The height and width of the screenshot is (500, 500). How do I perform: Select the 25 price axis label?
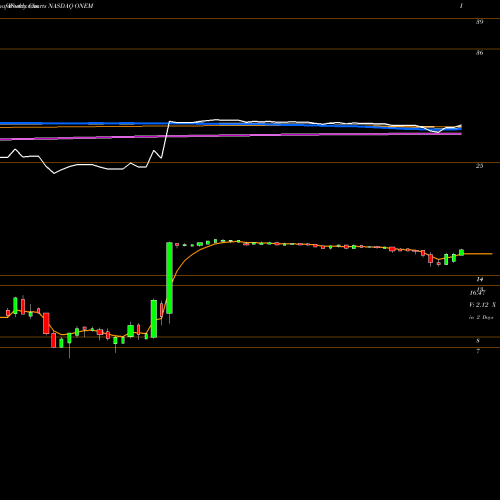pos(479,166)
